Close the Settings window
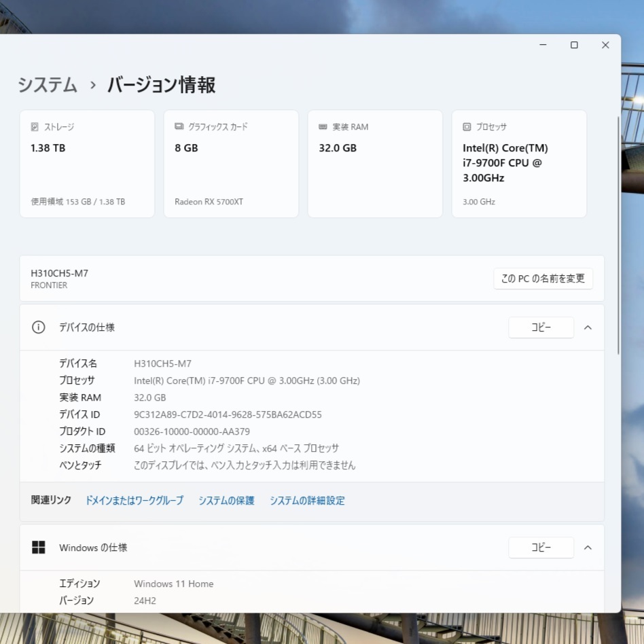This screenshot has height=644, width=644. pyautogui.click(x=605, y=45)
